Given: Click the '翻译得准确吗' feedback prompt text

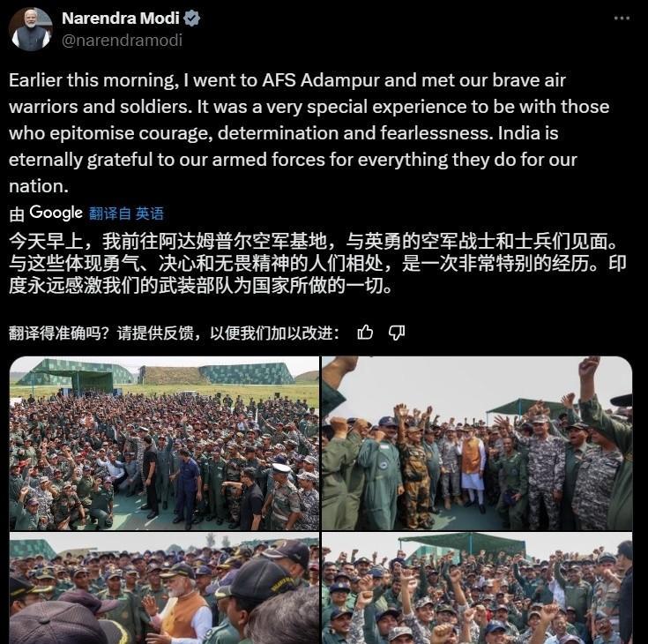Looking at the screenshot, I should tap(174, 333).
